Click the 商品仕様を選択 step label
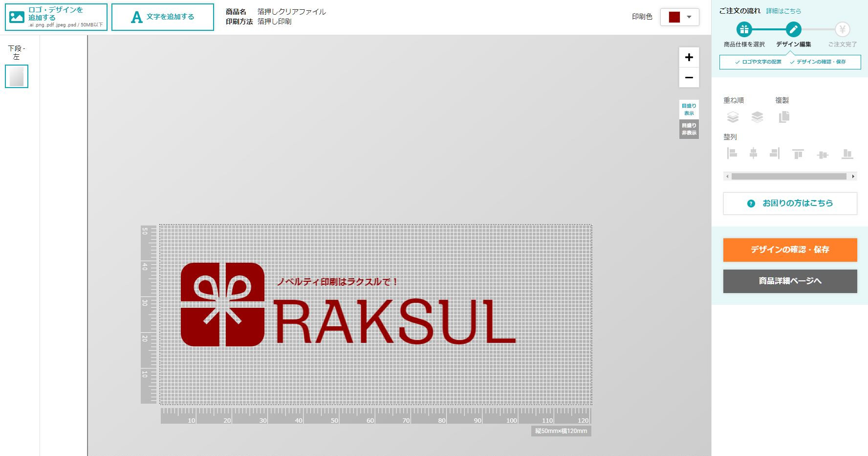Screen dimensions: 868x456 [744, 45]
